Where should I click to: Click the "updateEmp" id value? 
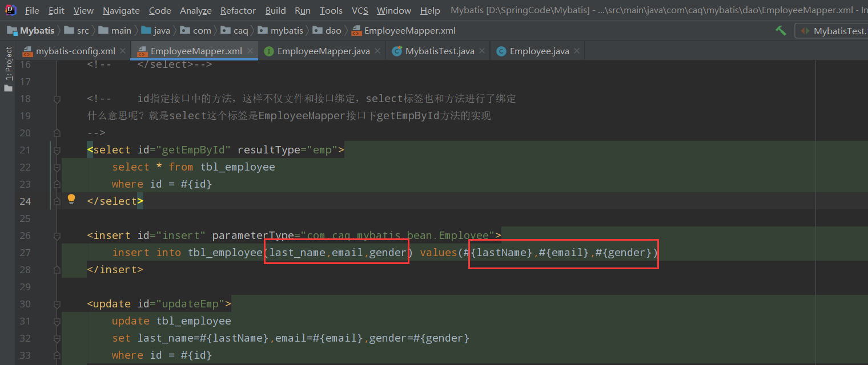[x=194, y=304]
